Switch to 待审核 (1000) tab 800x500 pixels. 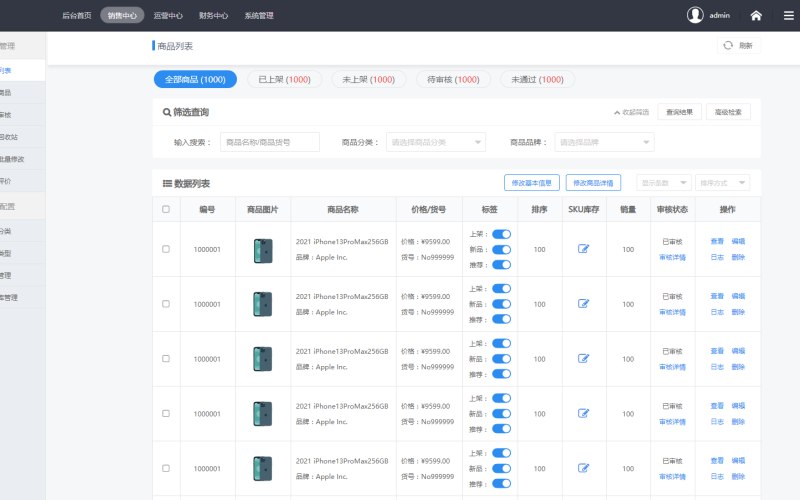(x=453, y=79)
